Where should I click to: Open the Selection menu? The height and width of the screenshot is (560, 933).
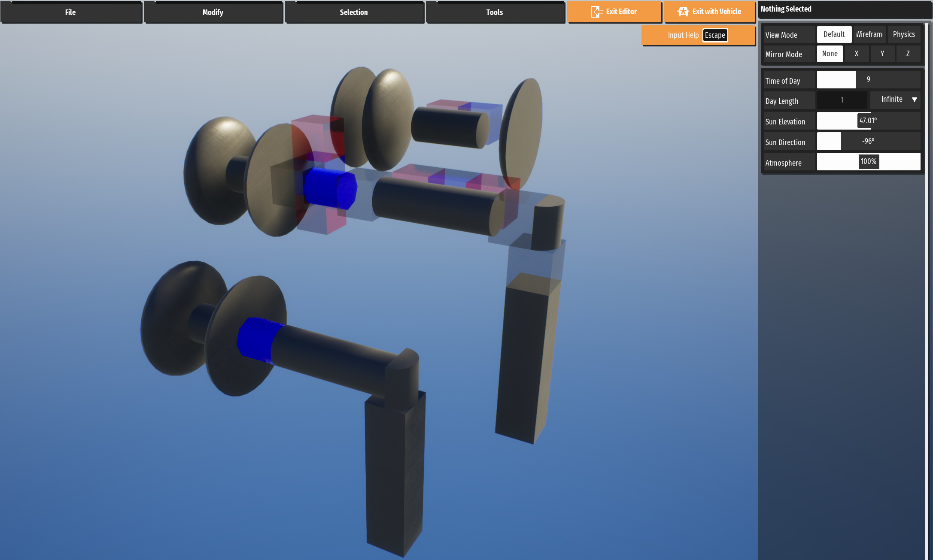pos(354,12)
